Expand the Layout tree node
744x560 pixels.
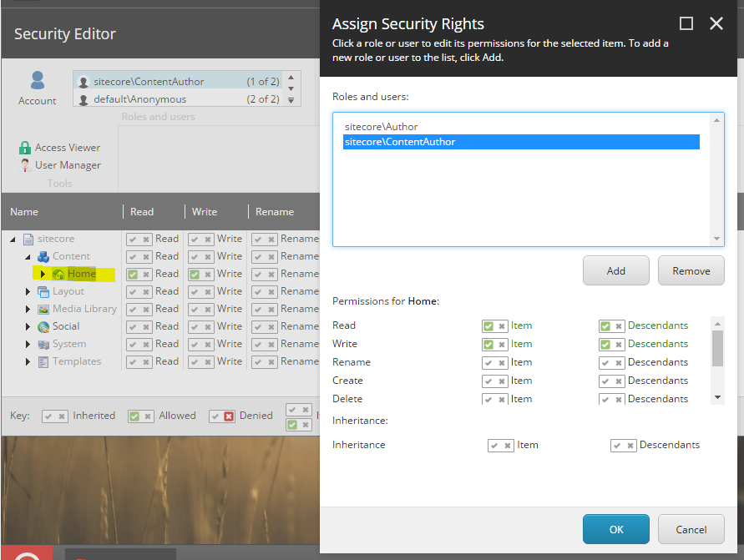28,291
